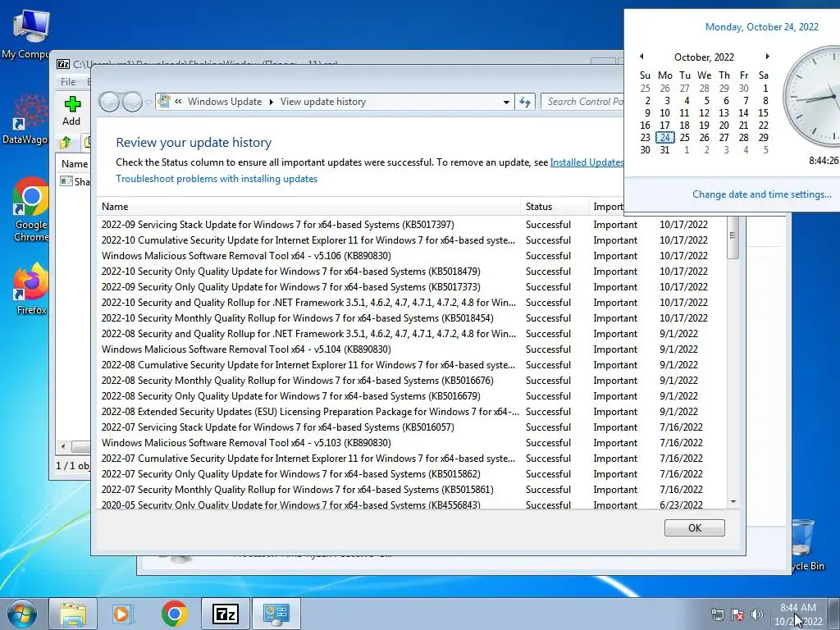
Task: Expand the address bar history dropdown
Action: [506, 102]
